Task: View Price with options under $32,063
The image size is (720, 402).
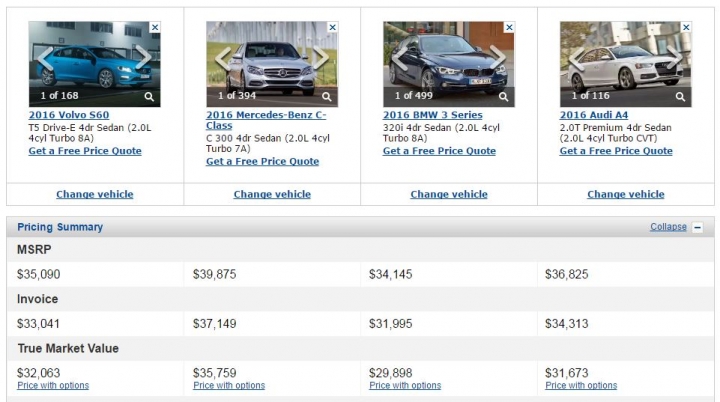Action: coord(53,385)
